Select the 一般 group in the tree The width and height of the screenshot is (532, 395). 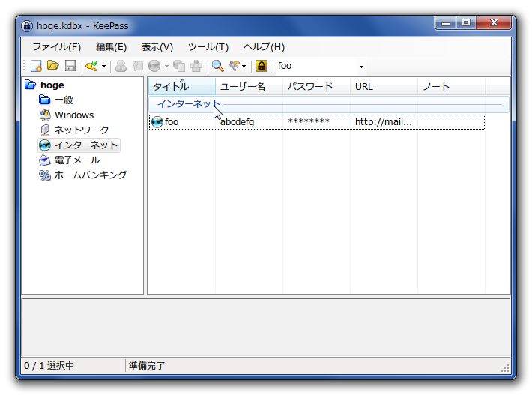click(x=64, y=100)
